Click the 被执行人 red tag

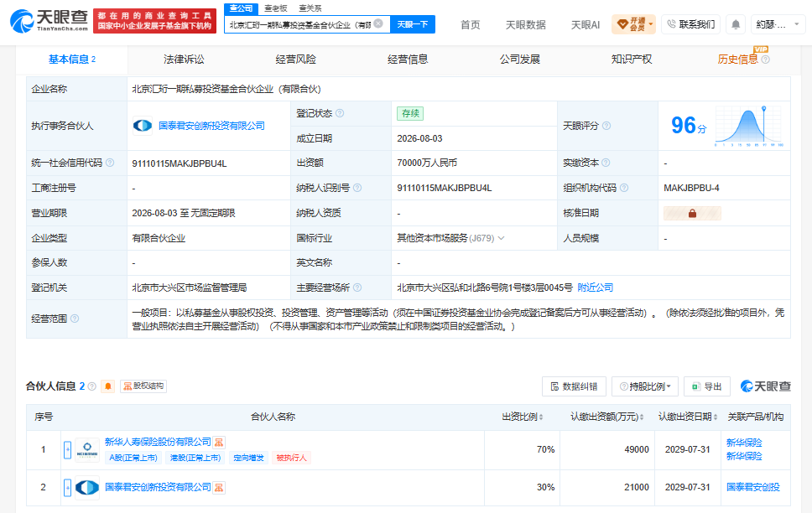point(292,458)
